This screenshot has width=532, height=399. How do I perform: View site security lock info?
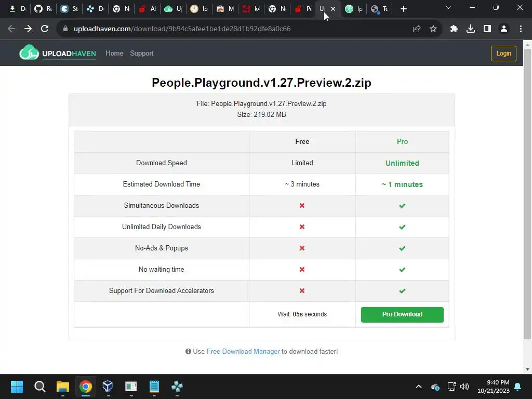[x=65, y=29]
